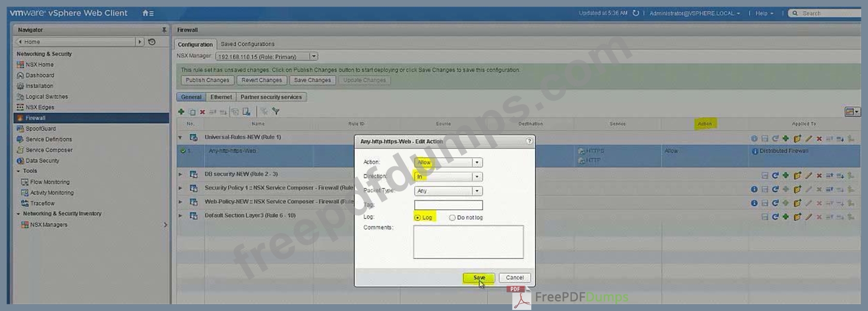Open the Administrator@VSPHERE.LOCAL menu

point(695,13)
